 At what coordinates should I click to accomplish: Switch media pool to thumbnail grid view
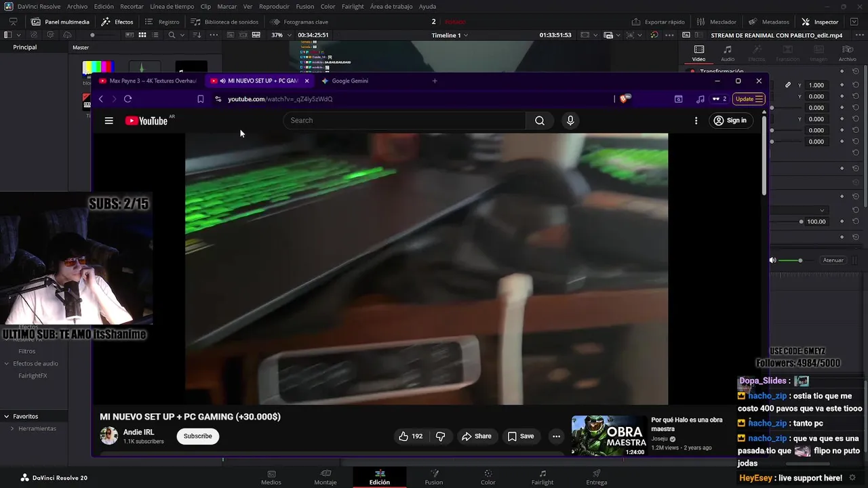pyautogui.click(x=142, y=35)
